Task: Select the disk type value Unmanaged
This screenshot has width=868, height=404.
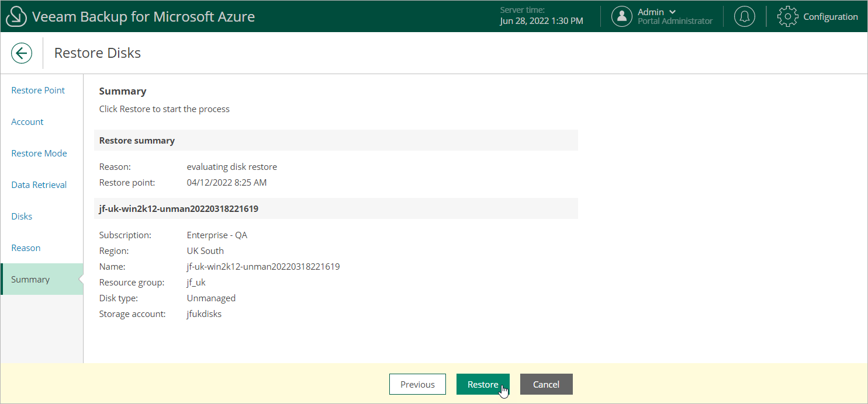Action: point(211,298)
